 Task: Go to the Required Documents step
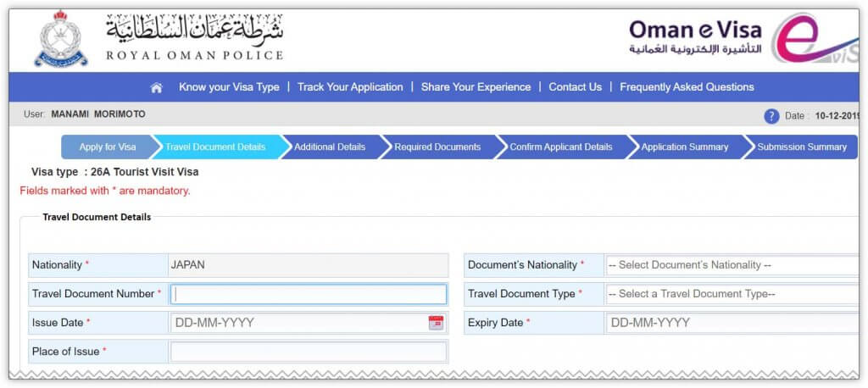(437, 147)
